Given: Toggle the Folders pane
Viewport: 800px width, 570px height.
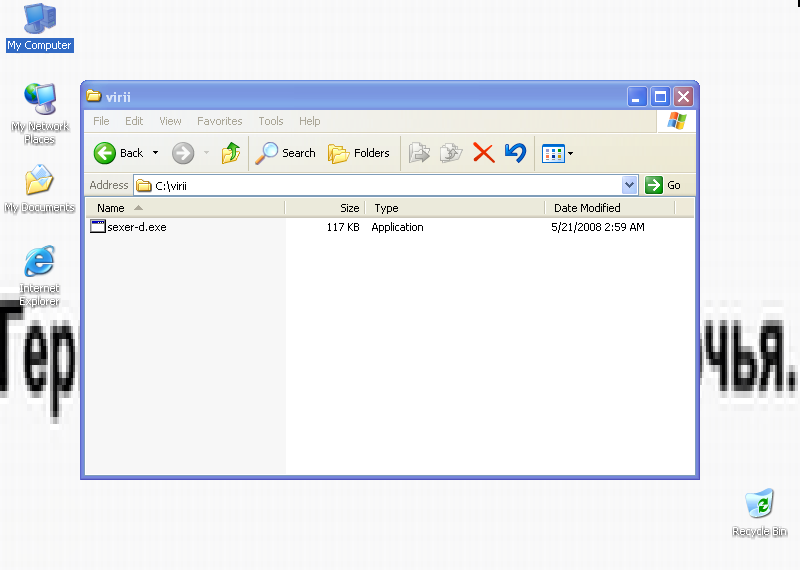Looking at the screenshot, I should tap(359, 153).
